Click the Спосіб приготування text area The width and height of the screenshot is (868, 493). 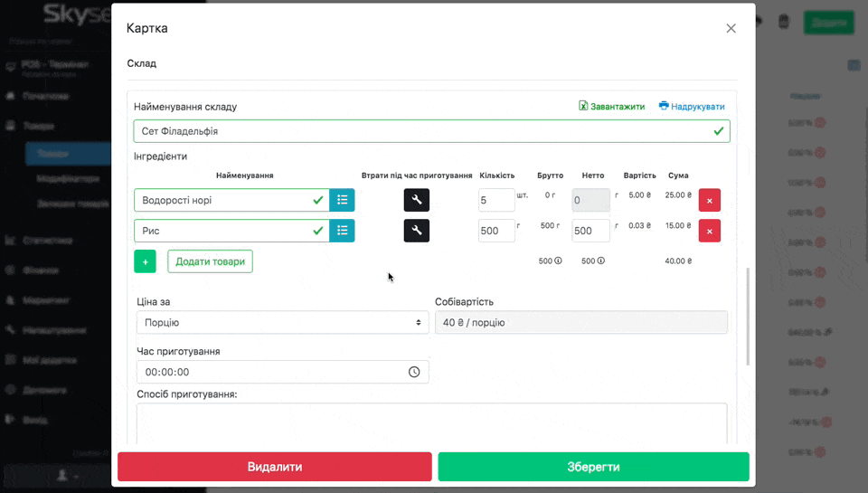[x=431, y=423]
